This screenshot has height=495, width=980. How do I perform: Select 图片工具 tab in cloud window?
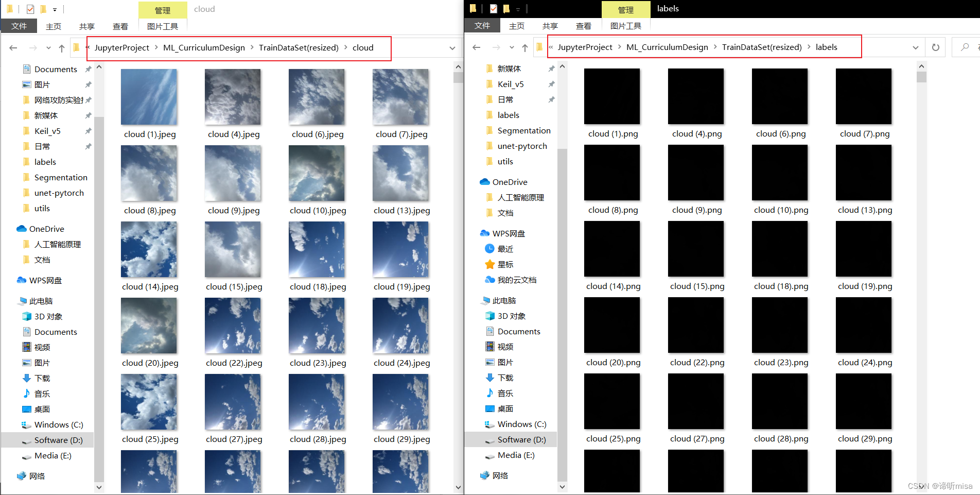tap(163, 26)
